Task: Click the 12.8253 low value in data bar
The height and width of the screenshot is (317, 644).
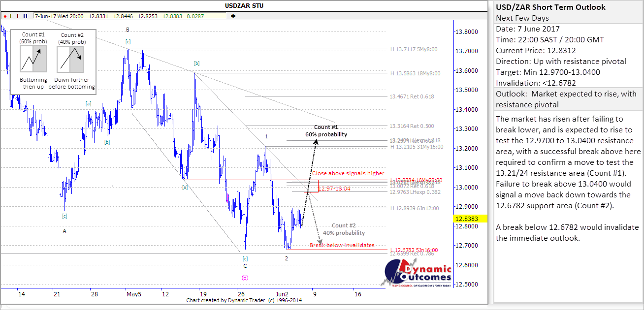Action: (148, 16)
